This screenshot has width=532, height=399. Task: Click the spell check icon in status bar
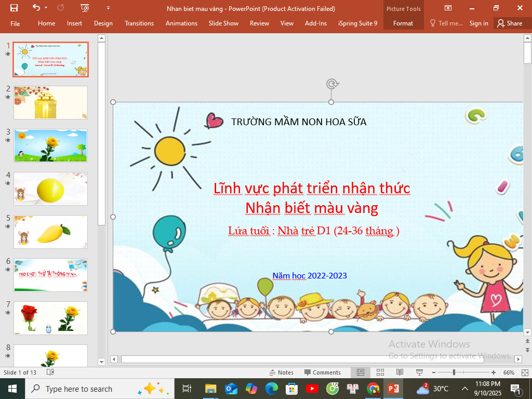(x=50, y=373)
